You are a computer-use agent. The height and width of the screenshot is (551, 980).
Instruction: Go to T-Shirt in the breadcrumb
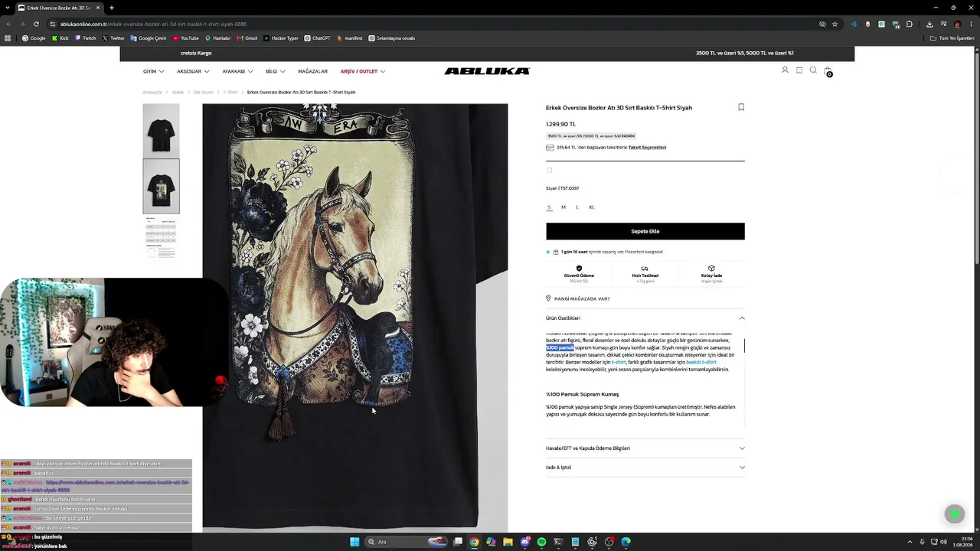pos(230,92)
